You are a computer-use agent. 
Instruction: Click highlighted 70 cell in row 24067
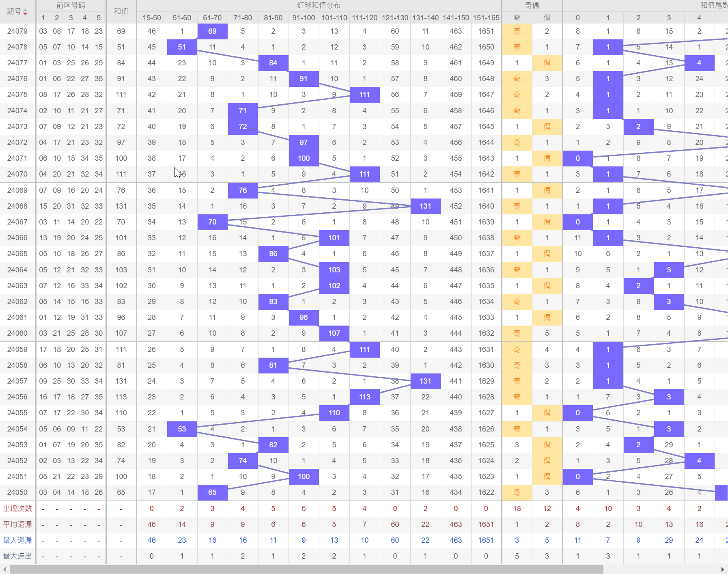(212, 222)
